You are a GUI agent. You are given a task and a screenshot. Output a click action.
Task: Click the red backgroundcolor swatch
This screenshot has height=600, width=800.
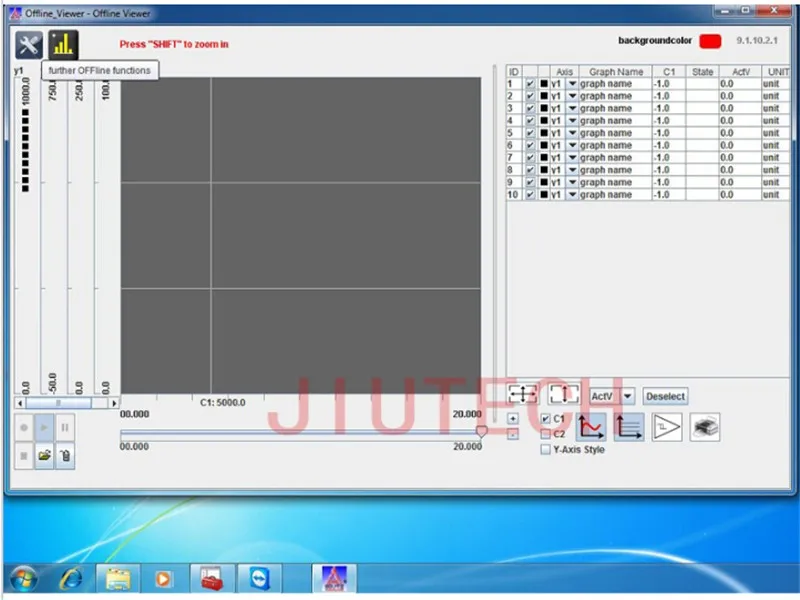(710, 42)
